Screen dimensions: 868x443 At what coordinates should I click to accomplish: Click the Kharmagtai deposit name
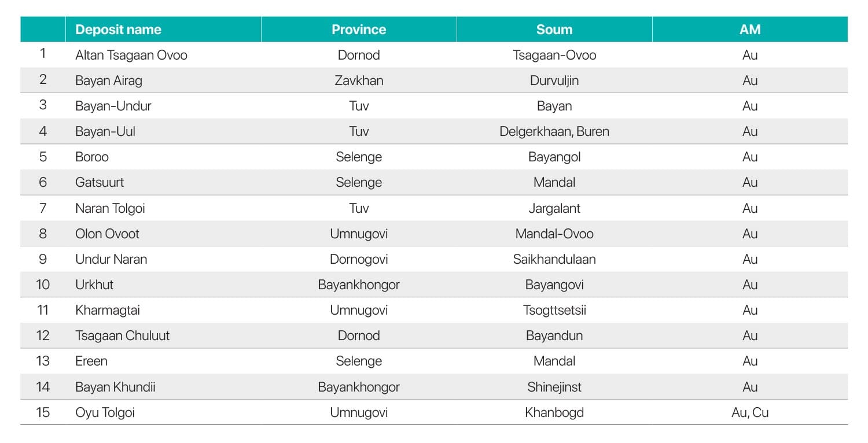[x=108, y=310]
